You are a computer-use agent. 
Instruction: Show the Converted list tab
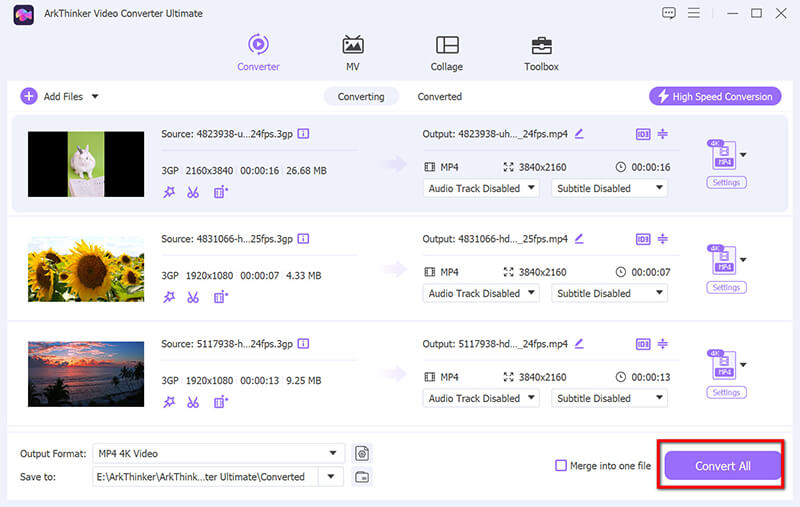(x=439, y=96)
